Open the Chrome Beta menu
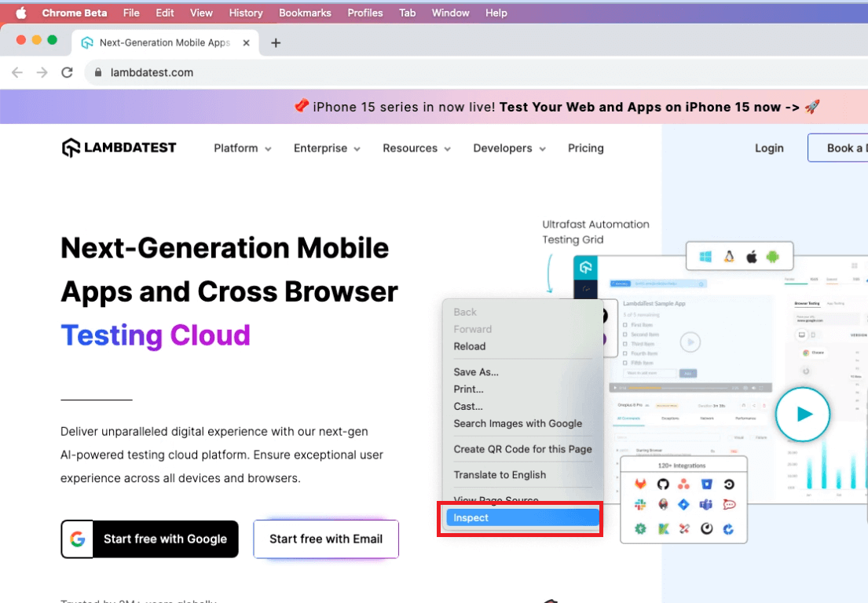 click(74, 13)
